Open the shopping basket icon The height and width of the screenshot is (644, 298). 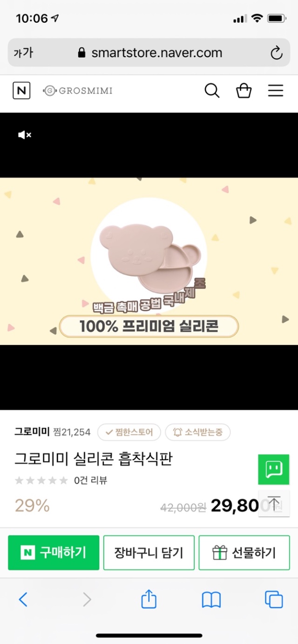[x=244, y=90]
